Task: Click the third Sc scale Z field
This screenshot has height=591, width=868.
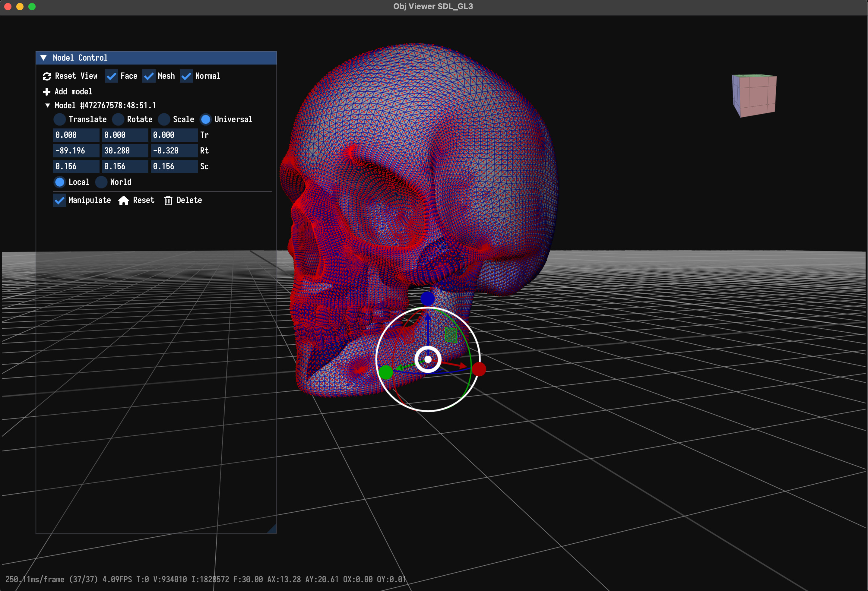Action: pyautogui.click(x=174, y=166)
